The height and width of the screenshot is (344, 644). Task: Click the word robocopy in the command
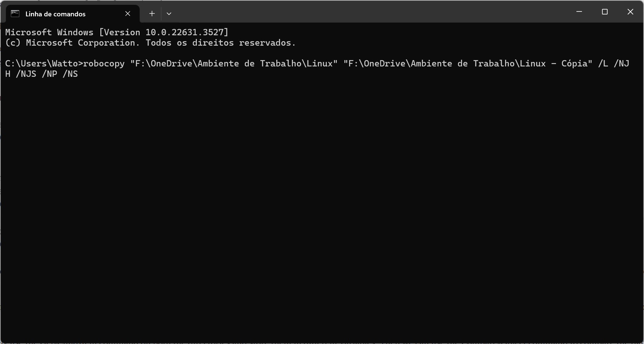coord(104,63)
